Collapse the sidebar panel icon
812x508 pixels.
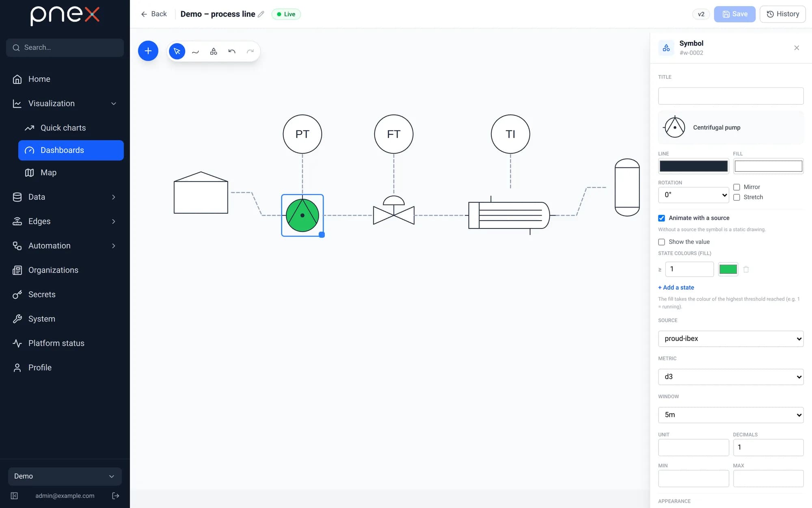point(14,496)
